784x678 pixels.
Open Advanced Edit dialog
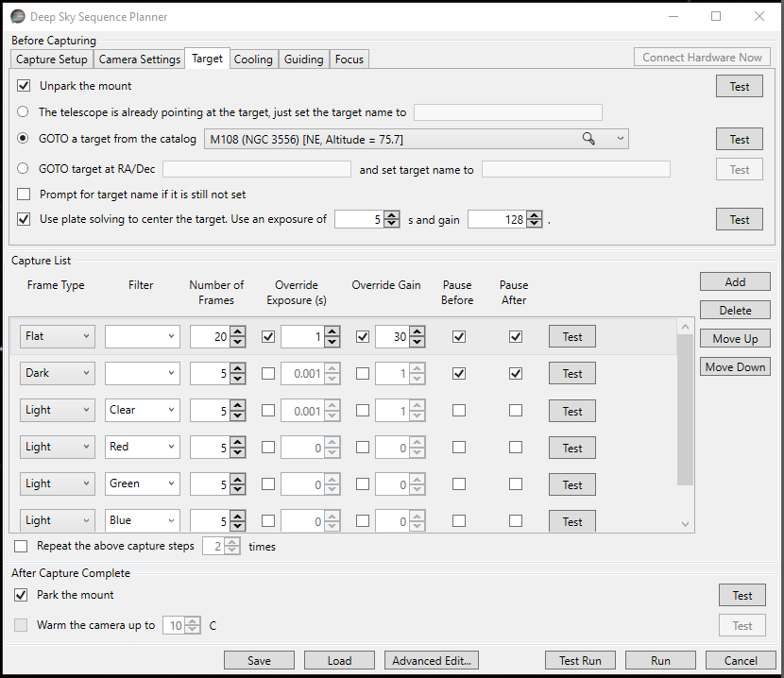pos(432,660)
